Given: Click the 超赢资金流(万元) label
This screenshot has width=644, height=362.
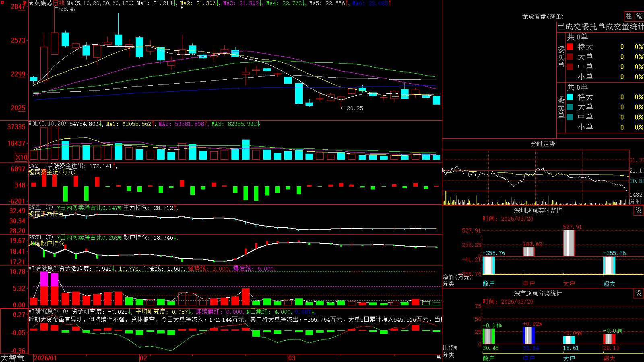Looking at the screenshot, I should coord(52,172).
